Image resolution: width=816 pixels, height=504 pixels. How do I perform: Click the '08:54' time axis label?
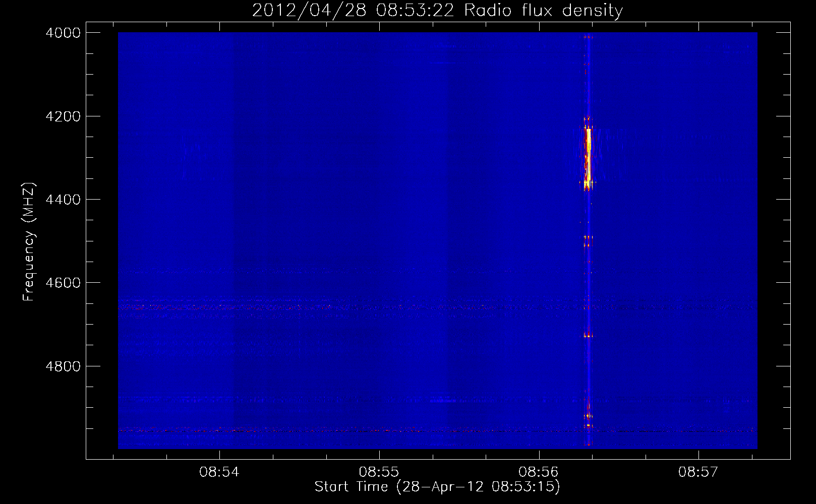[x=219, y=472]
